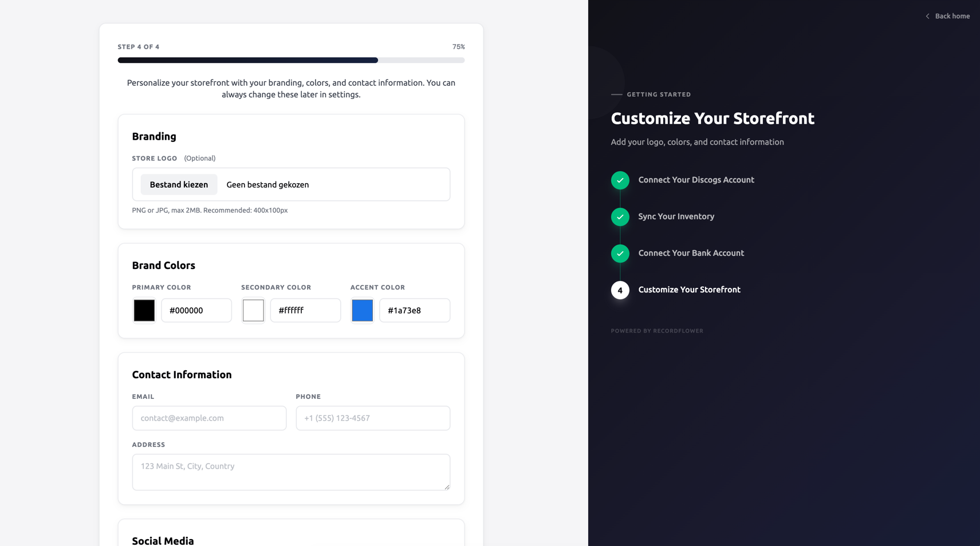Change the #1a73e8 accent hex field
Viewport: 980px width, 546px height.
(x=414, y=310)
